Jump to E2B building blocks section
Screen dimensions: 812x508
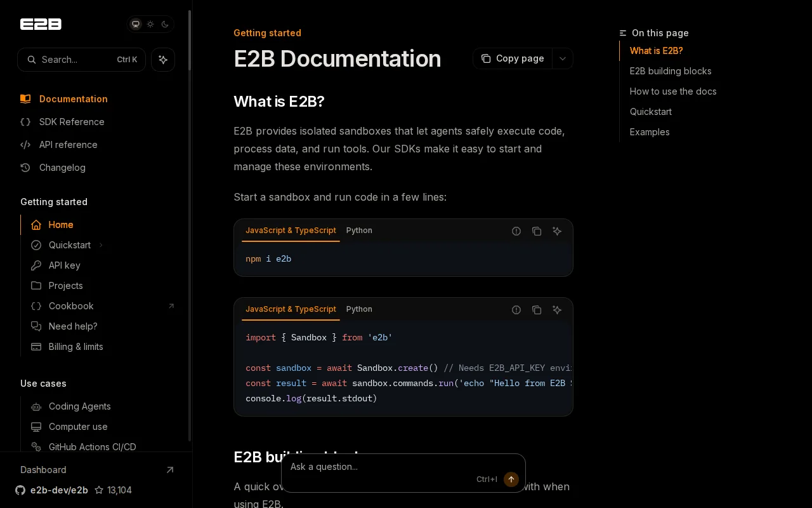click(x=671, y=71)
